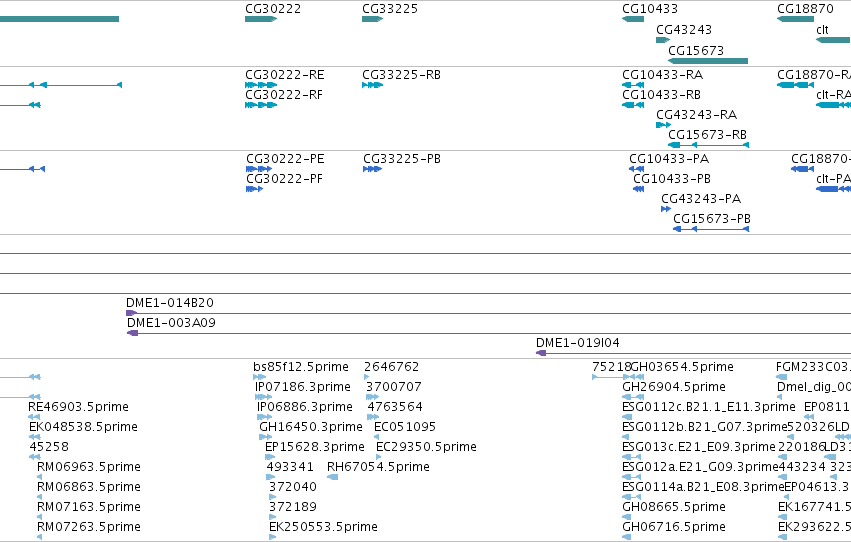Image resolution: width=851 pixels, height=542 pixels.
Task: Select the CG30222 gene feature glyph
Action: 261,19
